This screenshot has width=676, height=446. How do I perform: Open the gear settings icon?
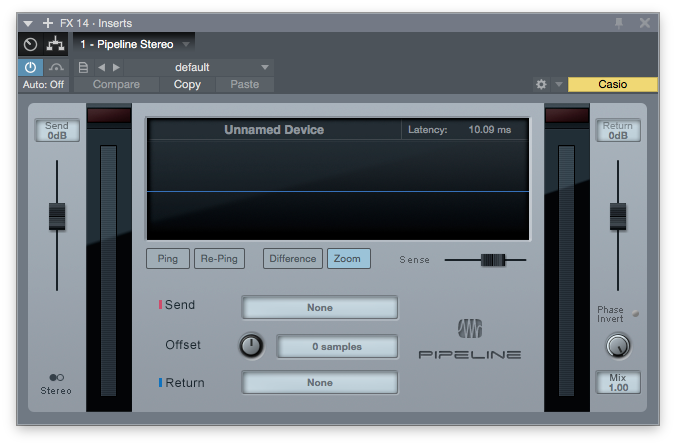tap(542, 85)
